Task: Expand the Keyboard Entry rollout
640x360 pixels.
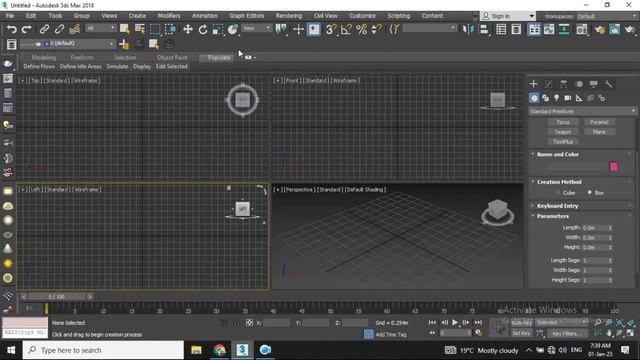Action: 557,206
